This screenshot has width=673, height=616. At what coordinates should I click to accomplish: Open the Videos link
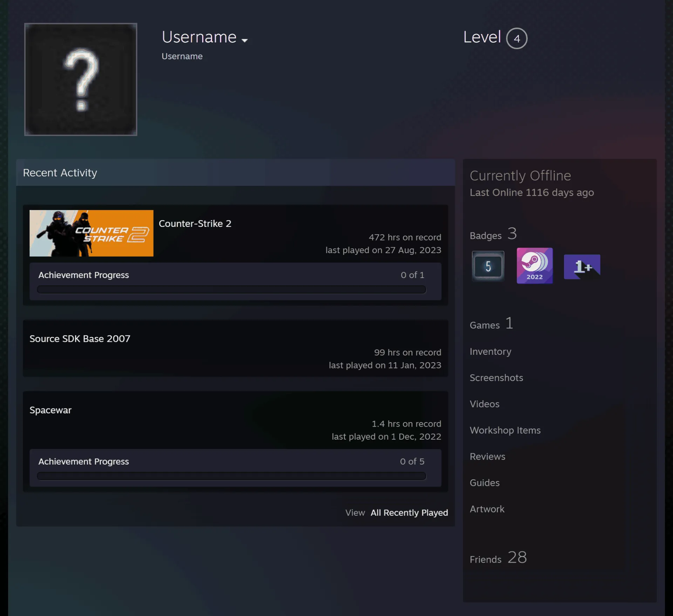click(x=484, y=404)
